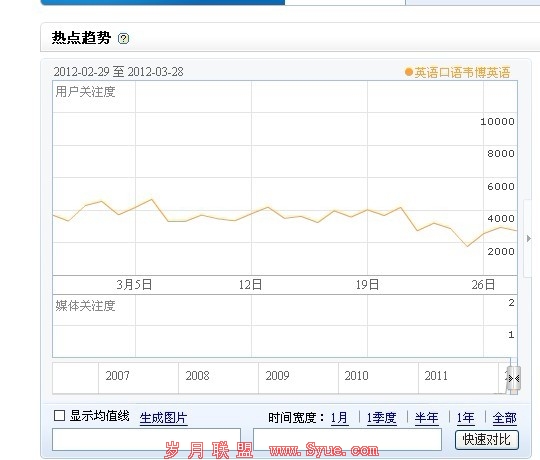Set time width to 1月
540x460 pixels.
(x=339, y=418)
